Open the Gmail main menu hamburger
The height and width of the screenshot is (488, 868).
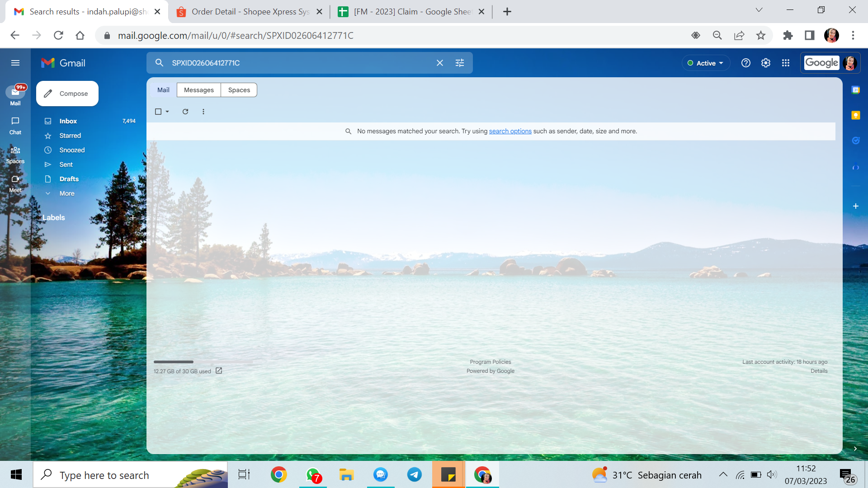15,63
